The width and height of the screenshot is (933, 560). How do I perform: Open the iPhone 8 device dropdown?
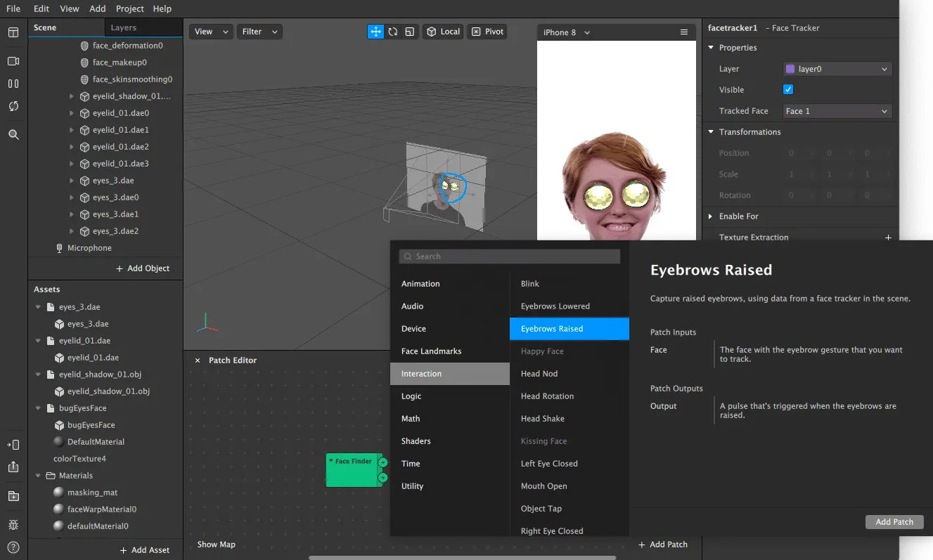567,32
